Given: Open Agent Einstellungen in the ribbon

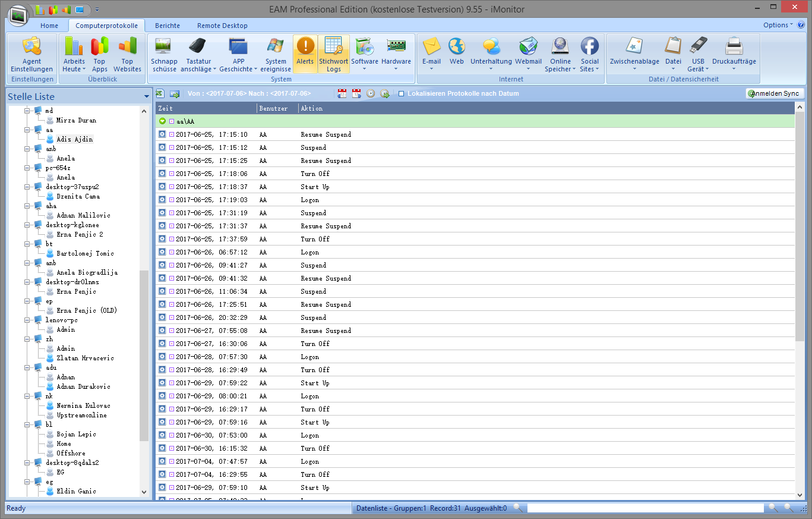Looking at the screenshot, I should 31,54.
